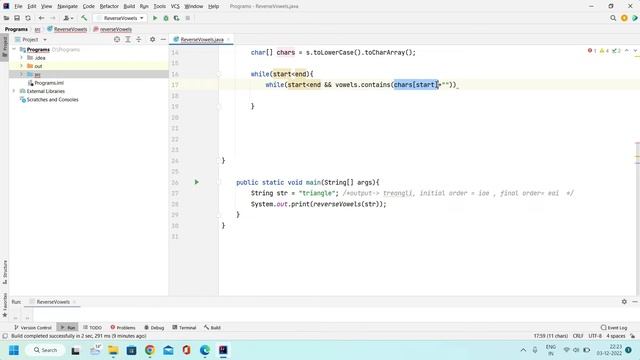Open Project panel gear options
Viewport: 640px width, 360px height.
coord(152,39)
